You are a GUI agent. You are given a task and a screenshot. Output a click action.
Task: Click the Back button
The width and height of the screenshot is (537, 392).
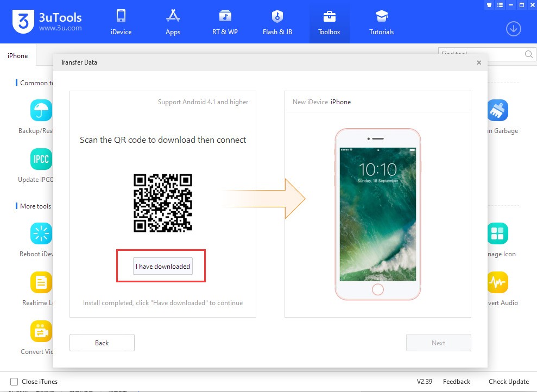(x=102, y=343)
